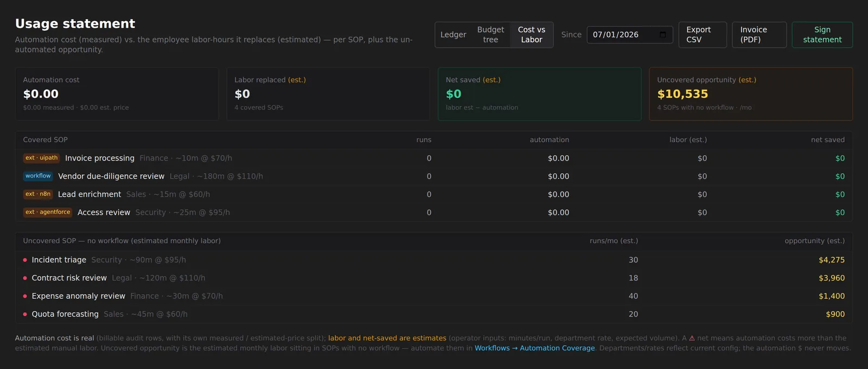This screenshot has width=868, height=369.
Task: Click the Export CSV button
Action: pos(703,35)
